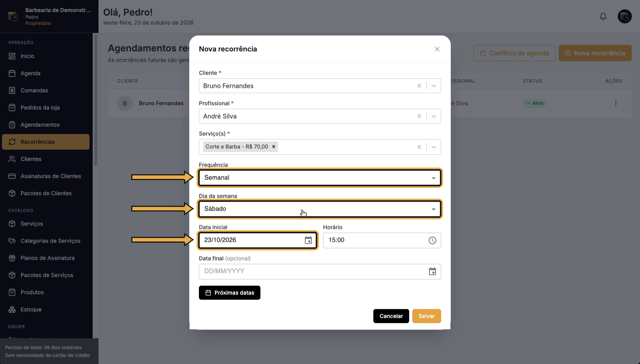
Task: Clear all selected services
Action: [419, 147]
